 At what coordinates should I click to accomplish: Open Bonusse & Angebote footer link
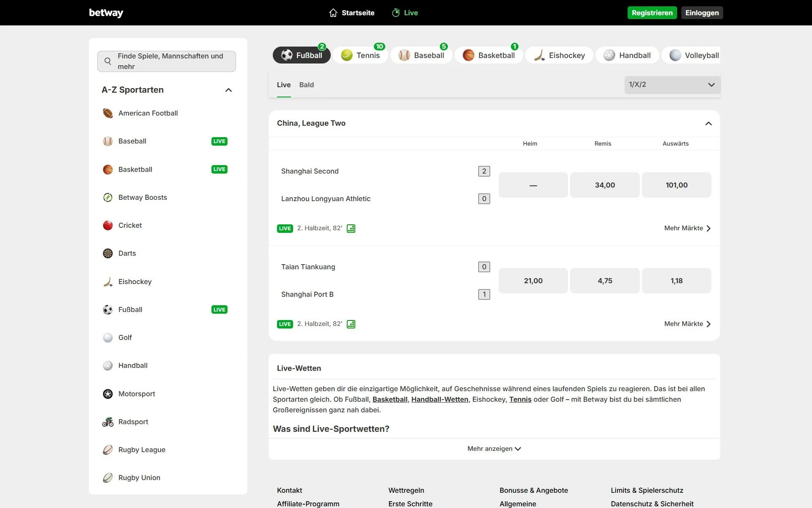(534, 490)
